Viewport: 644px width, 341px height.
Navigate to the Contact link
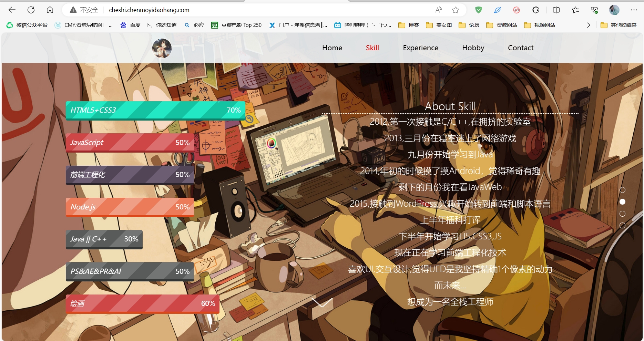click(520, 48)
